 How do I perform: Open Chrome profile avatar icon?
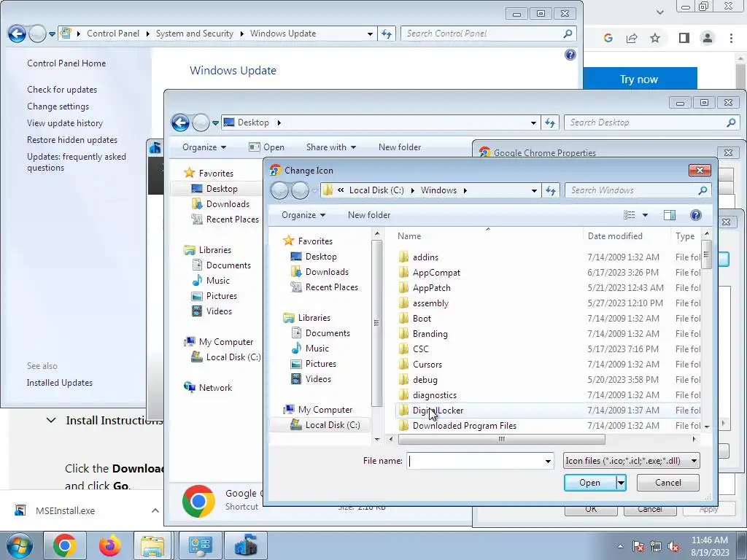[708, 38]
